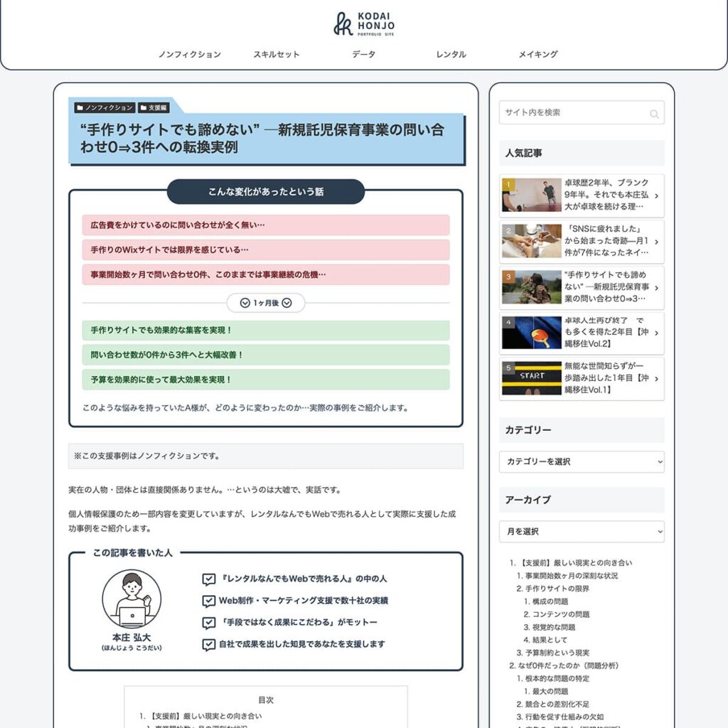Sidebar TOC: jump to 結果として
This screenshot has width=728, height=728.
tap(550, 640)
